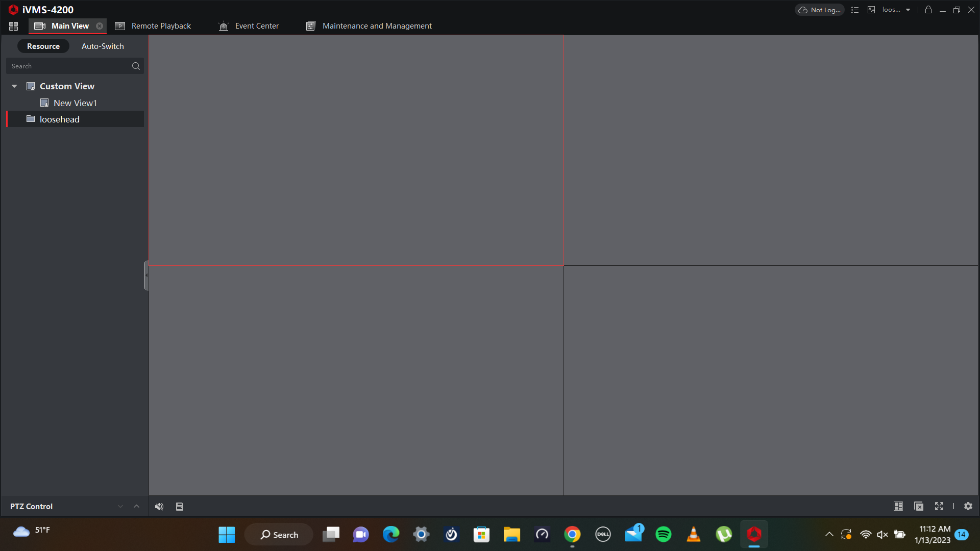
Task: Open live view settings gear
Action: [x=968, y=506]
